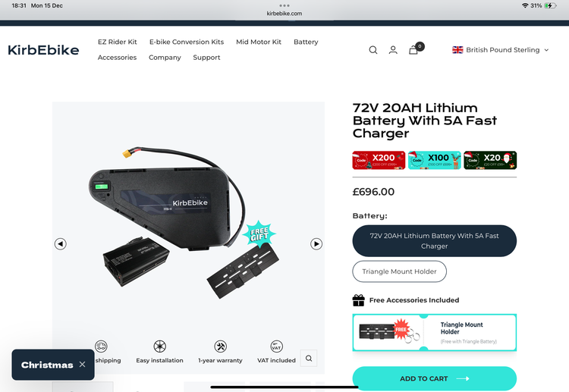Click the X20 dark green coupon badge

pos(490,160)
